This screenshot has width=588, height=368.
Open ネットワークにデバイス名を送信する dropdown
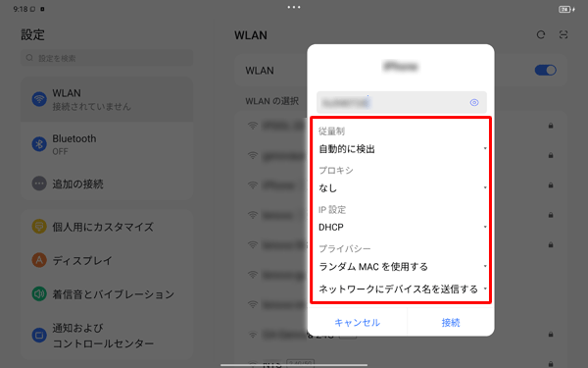click(402, 289)
